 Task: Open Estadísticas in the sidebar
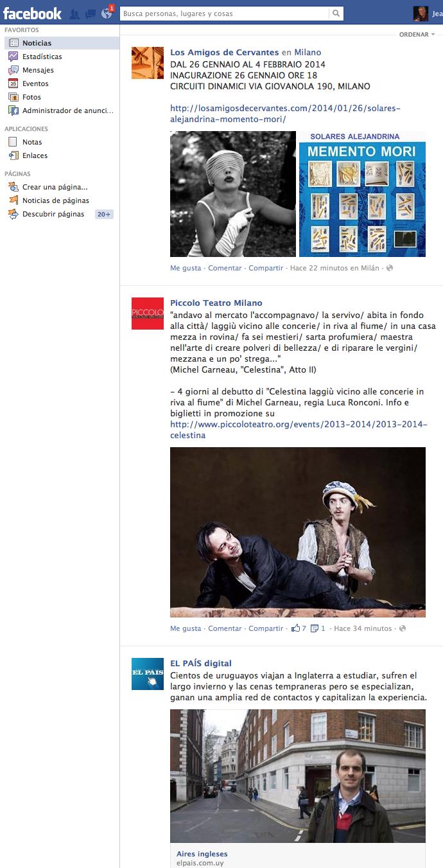point(42,57)
